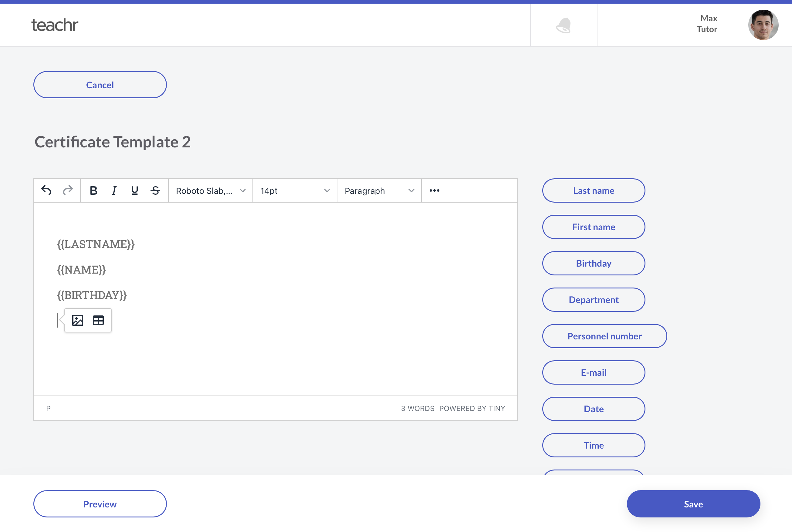
Task: Click the Undo arrow icon
Action: [46, 190]
